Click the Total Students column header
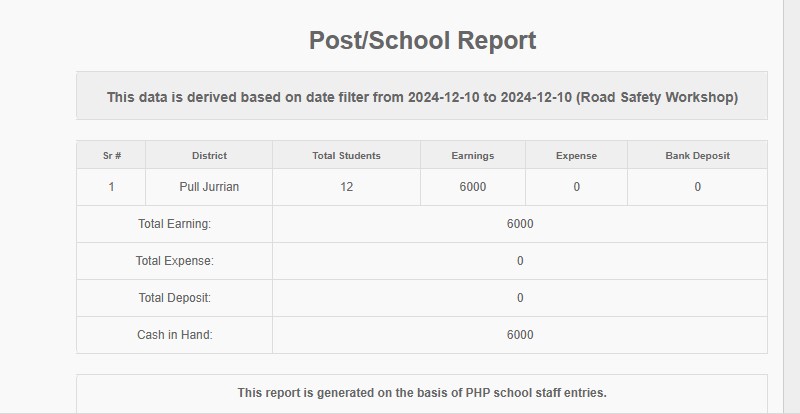 point(346,156)
